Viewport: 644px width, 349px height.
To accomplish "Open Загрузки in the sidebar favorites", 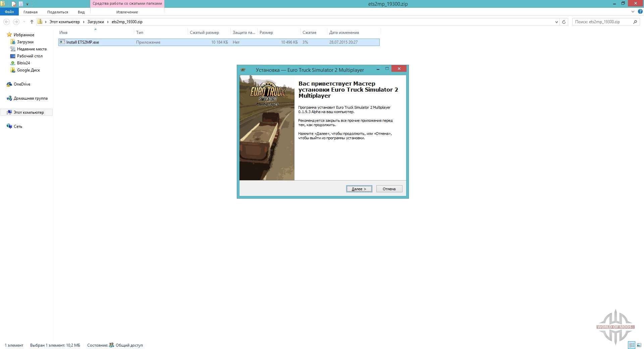I will pos(25,42).
